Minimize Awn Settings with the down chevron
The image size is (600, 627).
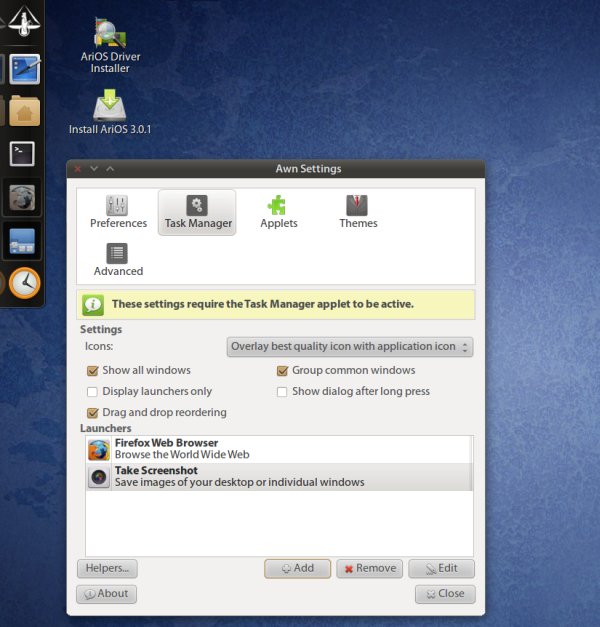point(94,169)
